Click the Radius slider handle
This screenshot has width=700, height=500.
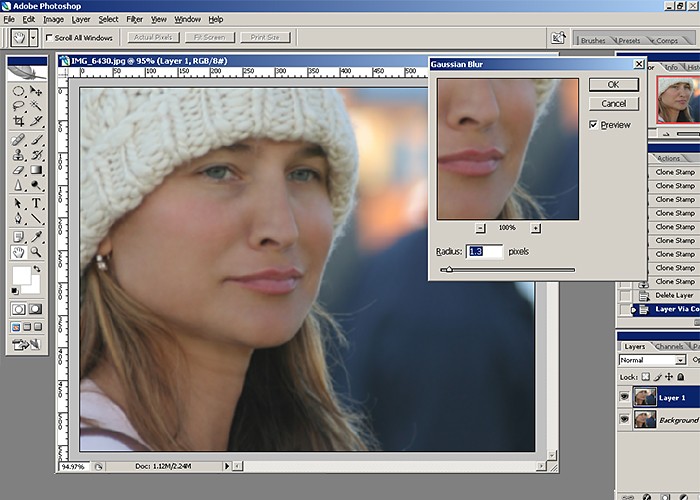(x=450, y=269)
